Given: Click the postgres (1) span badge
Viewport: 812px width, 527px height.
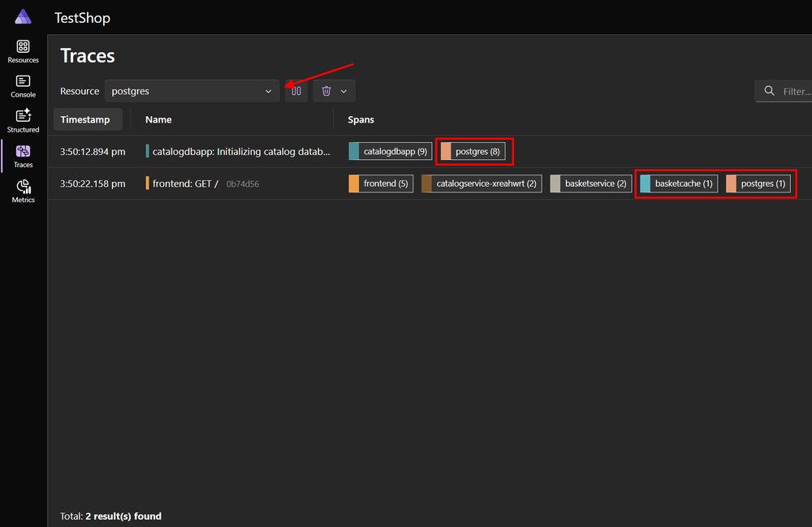Looking at the screenshot, I should (x=758, y=184).
